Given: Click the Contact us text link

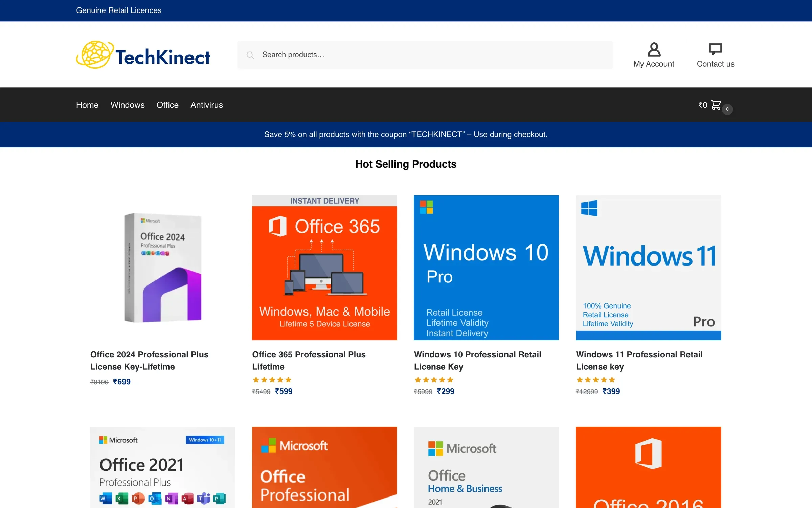Looking at the screenshot, I should (x=716, y=64).
